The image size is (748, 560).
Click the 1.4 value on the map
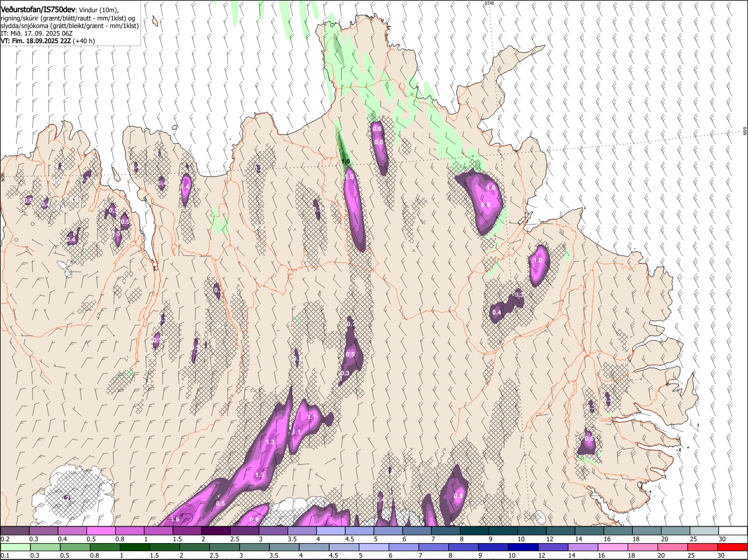point(186,186)
